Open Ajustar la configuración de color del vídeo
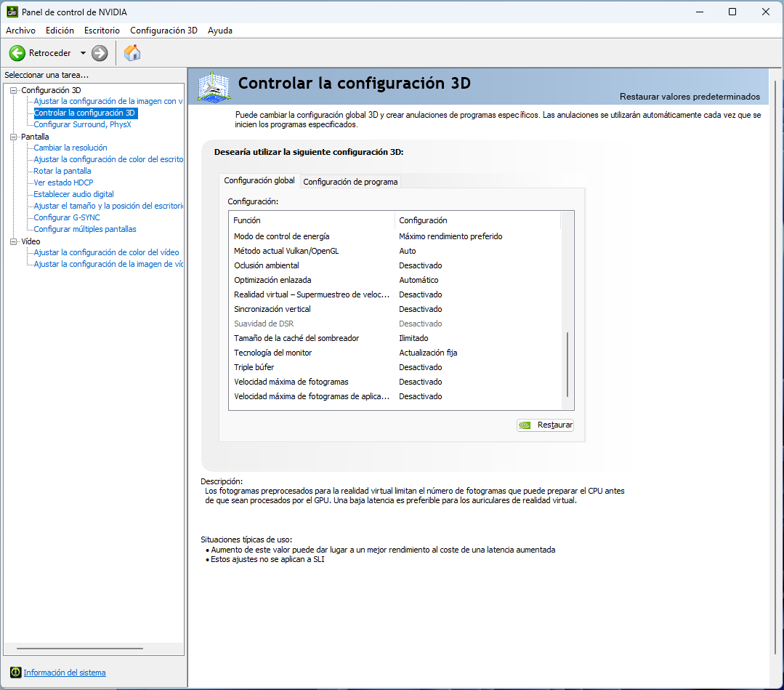The image size is (784, 690). tap(107, 252)
